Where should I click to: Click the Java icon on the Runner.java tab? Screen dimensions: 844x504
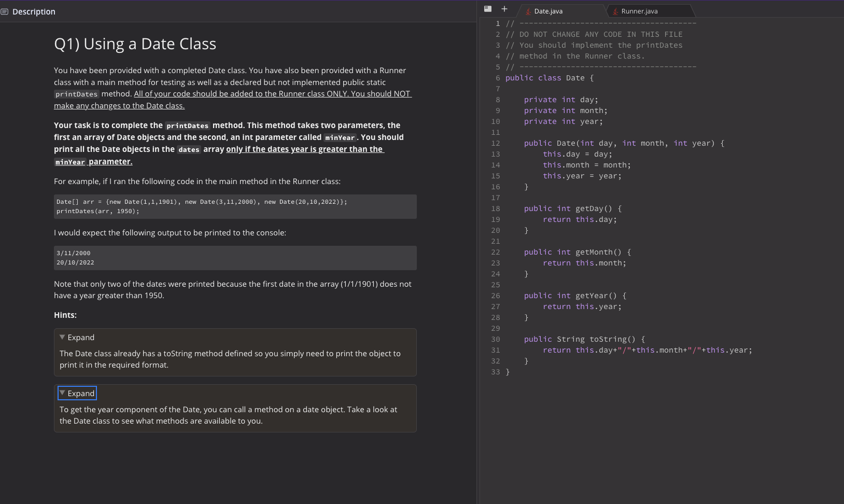point(615,10)
